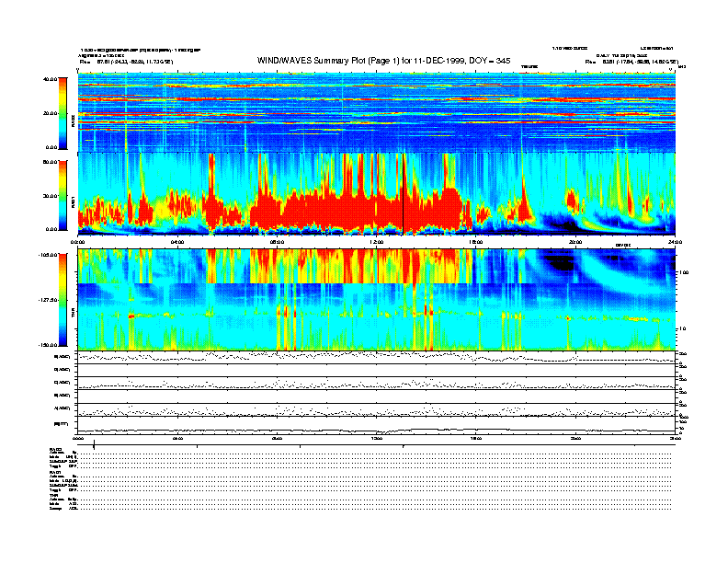Click 12:00 on the bottom line-plot axis
The image size is (728, 563).
(377, 438)
